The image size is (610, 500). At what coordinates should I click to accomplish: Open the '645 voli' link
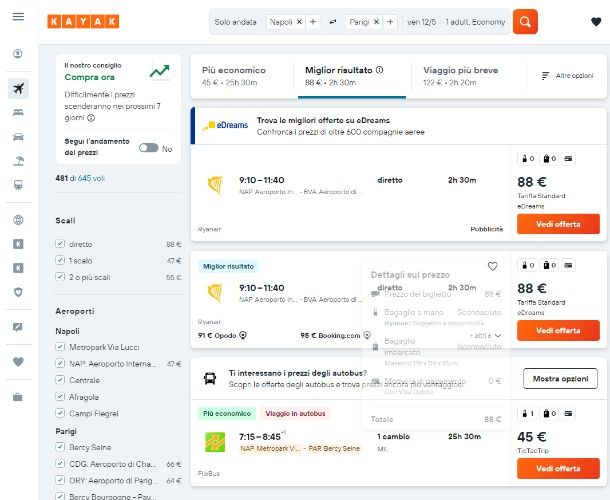tap(91, 178)
